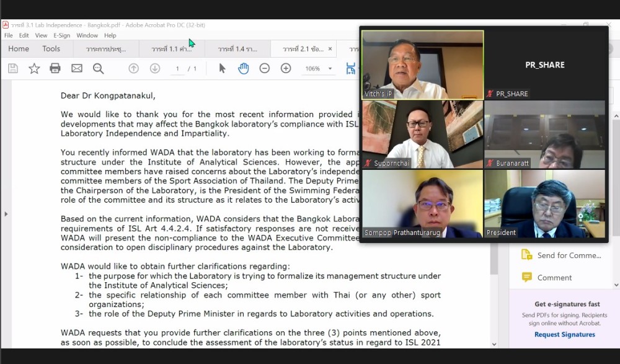The image size is (620, 364).
Task: Open the 106% zoom level dropdown
Action: tap(330, 69)
